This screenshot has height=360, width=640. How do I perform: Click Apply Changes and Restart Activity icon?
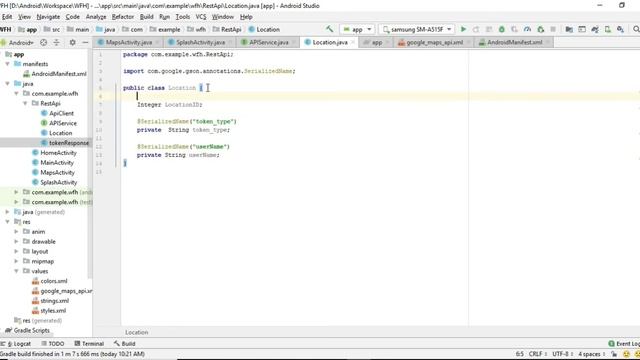(476, 29)
